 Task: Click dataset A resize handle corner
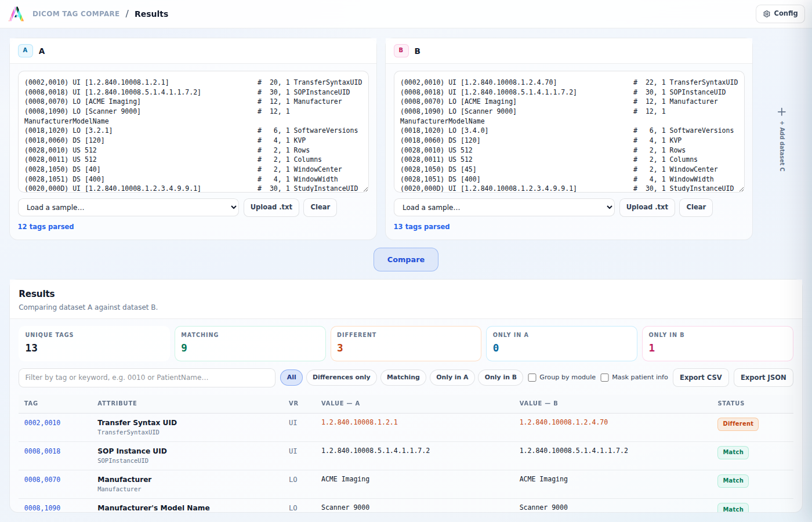[x=365, y=189]
